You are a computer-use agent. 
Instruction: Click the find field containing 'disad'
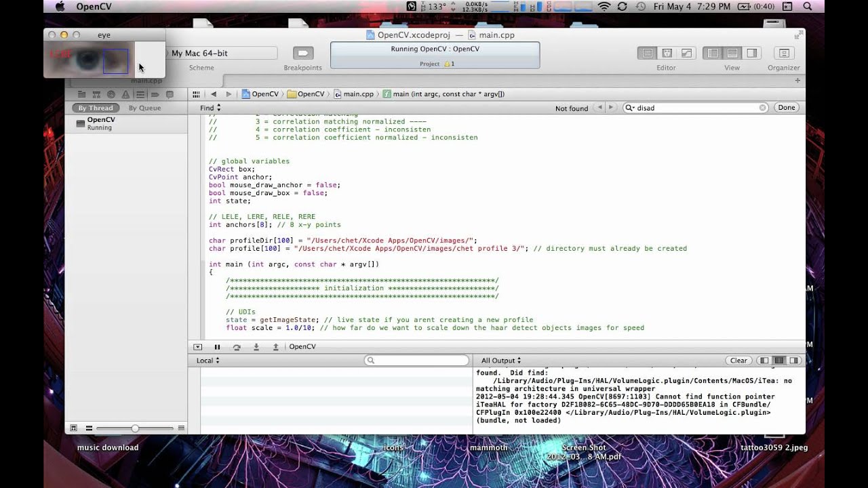click(696, 108)
